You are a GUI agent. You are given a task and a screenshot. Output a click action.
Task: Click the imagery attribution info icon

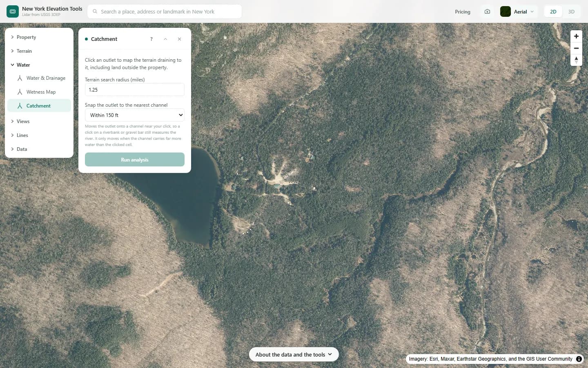tap(579, 359)
